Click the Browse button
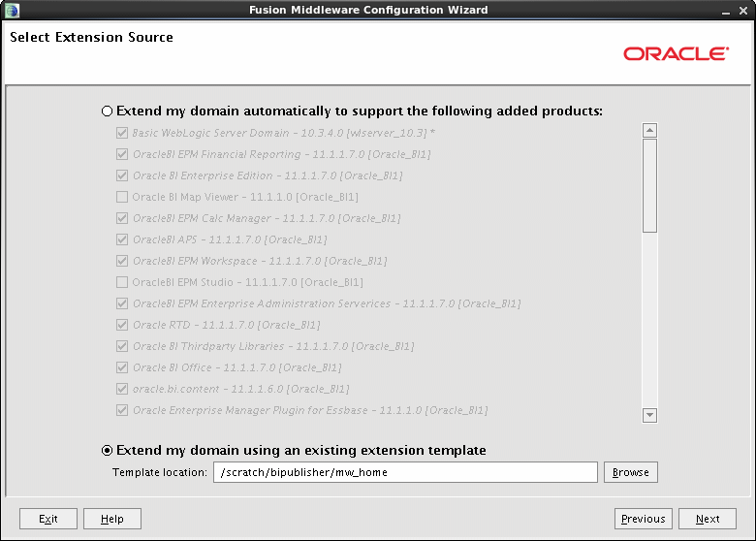 631,472
